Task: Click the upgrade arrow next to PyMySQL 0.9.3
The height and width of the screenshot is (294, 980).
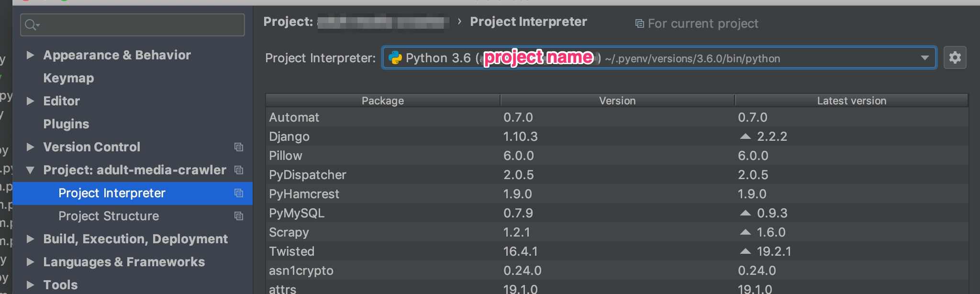Action: (x=745, y=213)
